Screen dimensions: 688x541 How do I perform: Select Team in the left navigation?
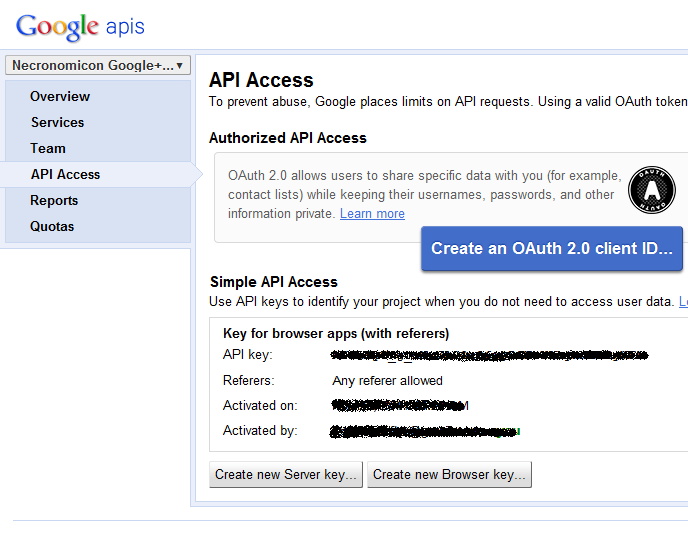[48, 149]
